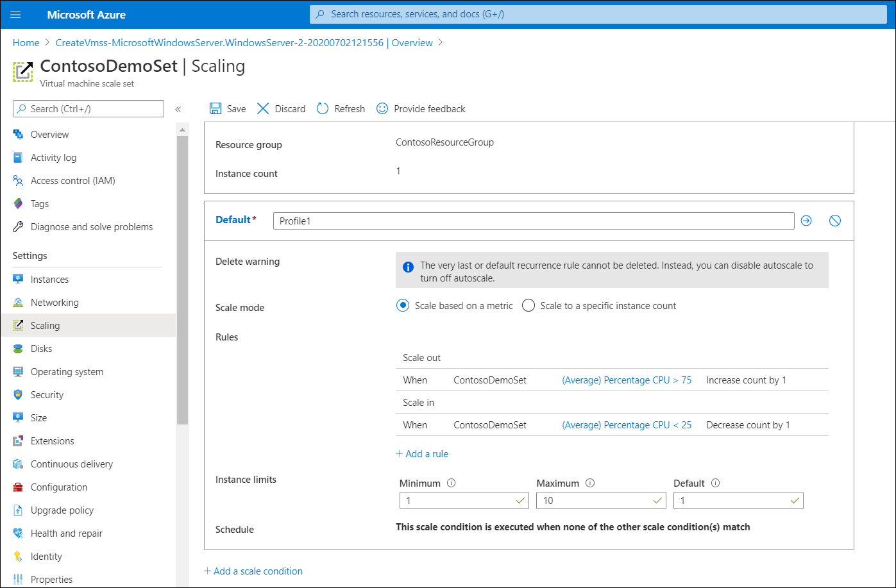Select Scale based on a metric
Viewport: 896px width, 588px height.
click(403, 305)
